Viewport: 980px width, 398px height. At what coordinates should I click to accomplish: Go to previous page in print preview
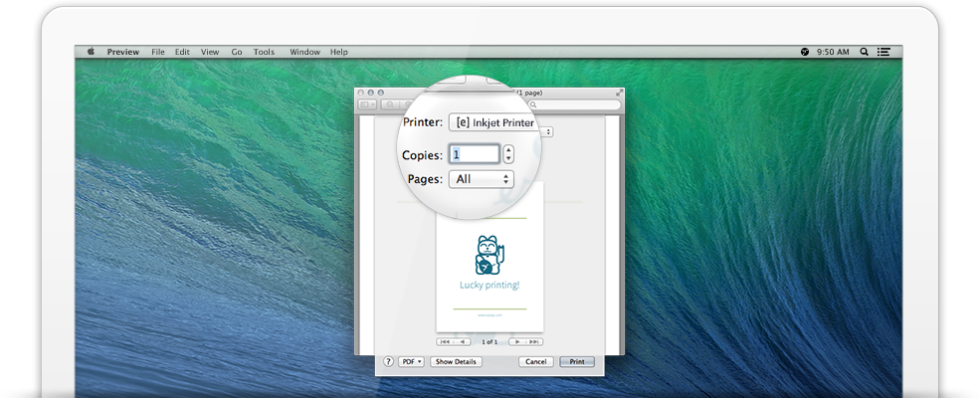[462, 341]
